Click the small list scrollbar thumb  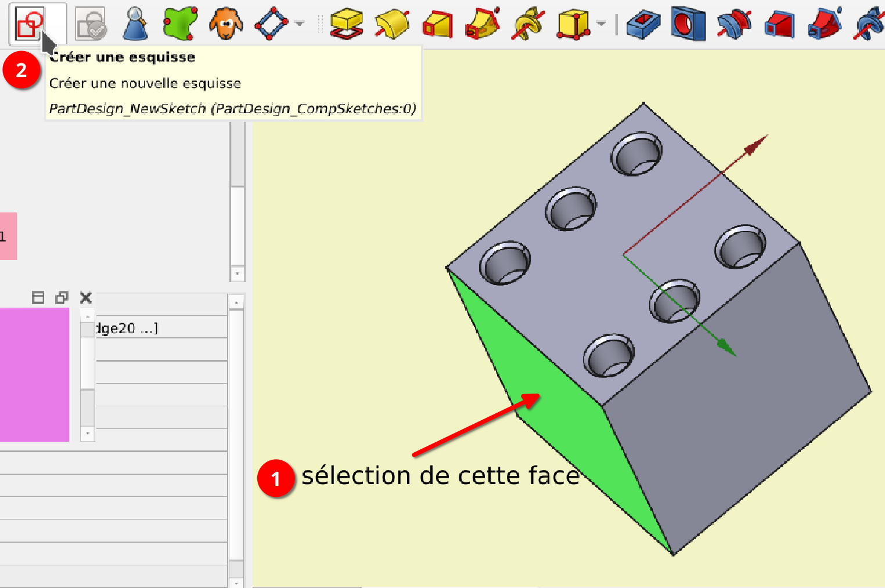point(88,363)
